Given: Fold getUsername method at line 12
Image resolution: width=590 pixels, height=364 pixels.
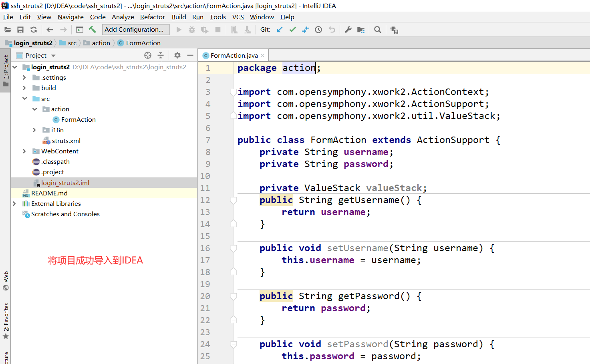Looking at the screenshot, I should (234, 200).
